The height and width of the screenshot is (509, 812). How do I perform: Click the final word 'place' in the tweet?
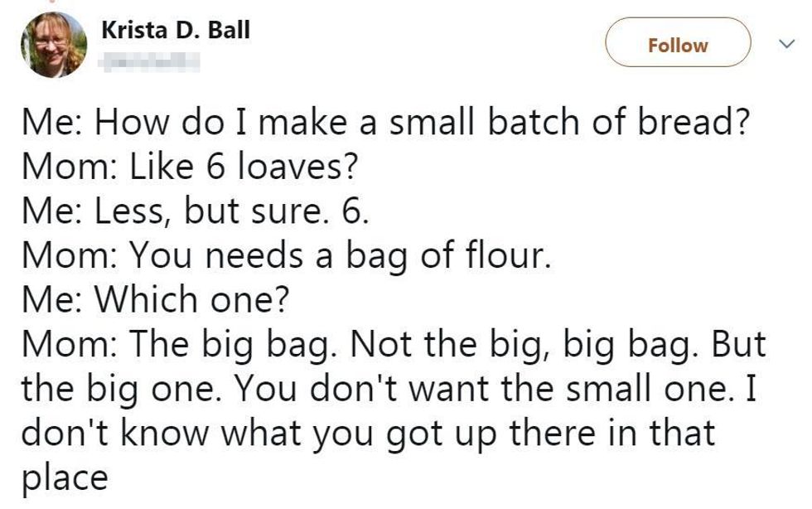[x=64, y=478]
